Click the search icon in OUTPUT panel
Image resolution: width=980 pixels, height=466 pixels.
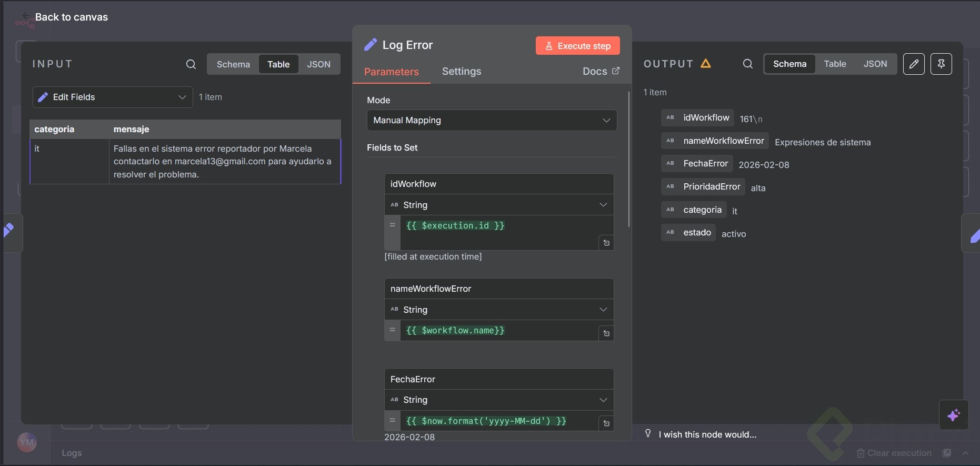click(747, 64)
